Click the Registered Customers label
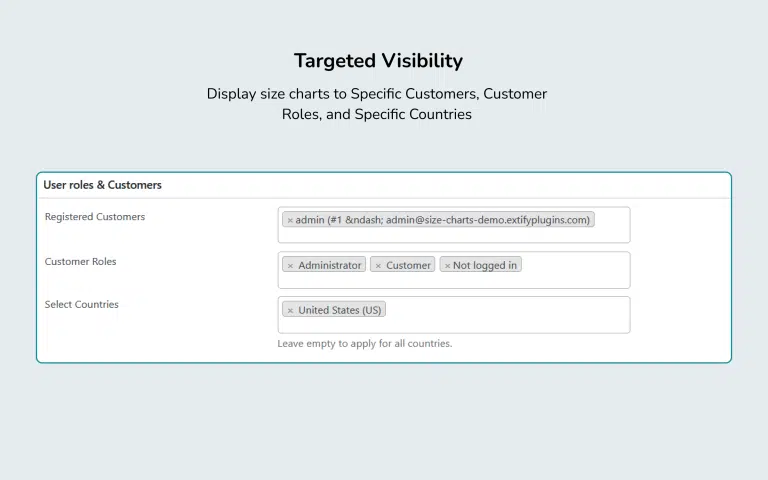The height and width of the screenshot is (480, 768). (x=95, y=216)
